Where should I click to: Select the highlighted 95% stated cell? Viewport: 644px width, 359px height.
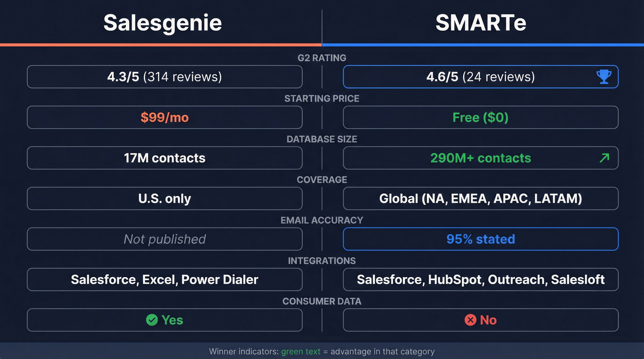[x=481, y=239]
